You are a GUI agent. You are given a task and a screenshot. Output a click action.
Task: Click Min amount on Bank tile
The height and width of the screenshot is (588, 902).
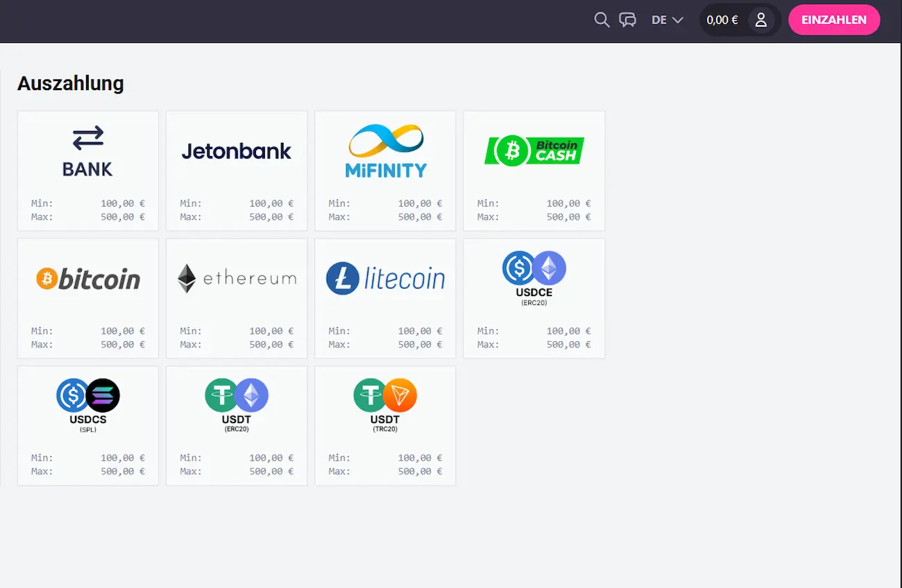coord(123,204)
